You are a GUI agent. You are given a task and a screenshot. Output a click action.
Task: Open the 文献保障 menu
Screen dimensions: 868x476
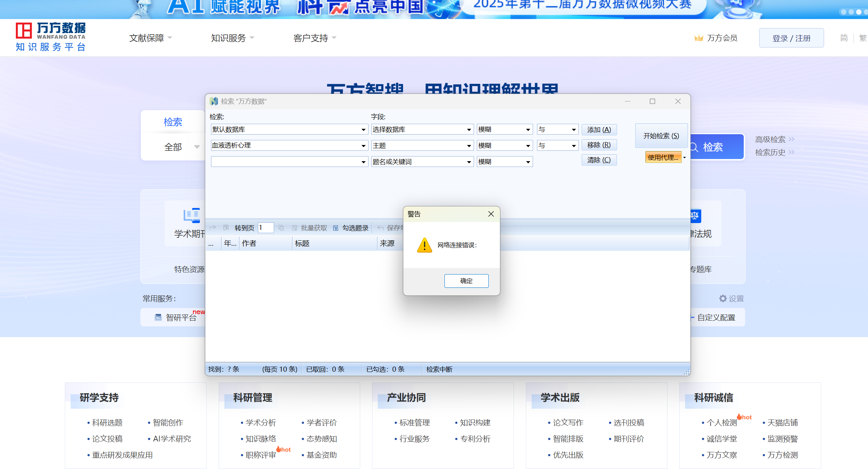click(x=151, y=38)
